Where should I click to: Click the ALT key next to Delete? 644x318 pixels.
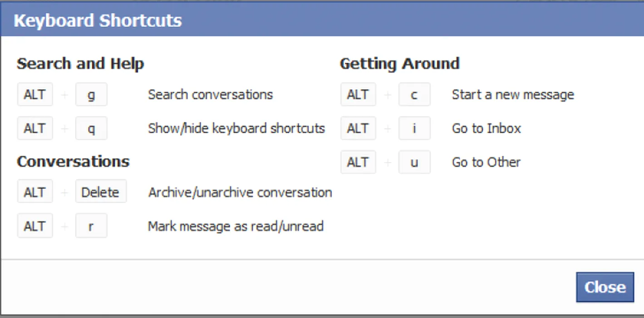click(x=35, y=192)
